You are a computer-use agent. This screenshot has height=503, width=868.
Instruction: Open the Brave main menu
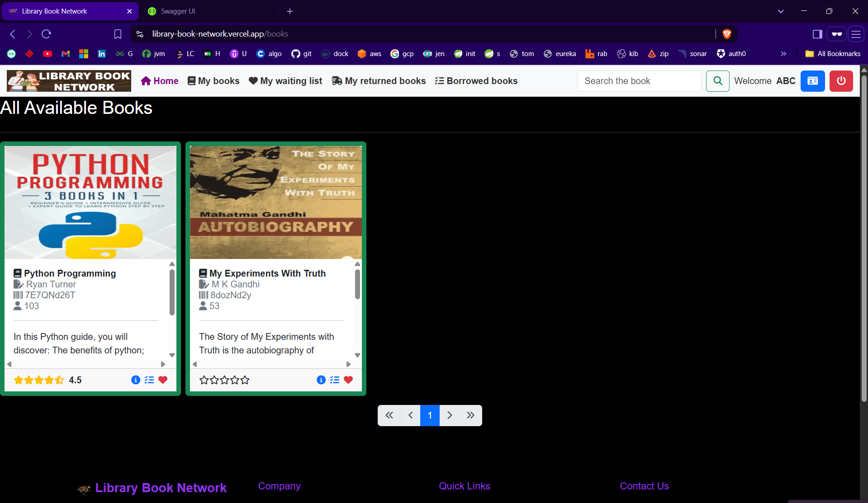pyautogui.click(x=856, y=34)
